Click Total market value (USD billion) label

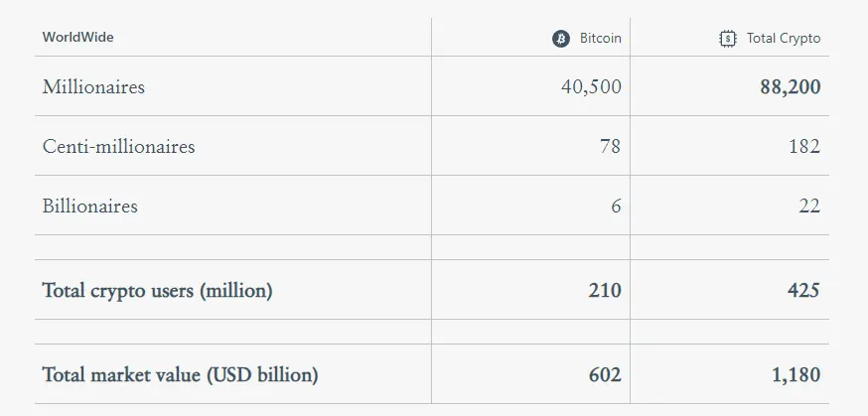(181, 375)
